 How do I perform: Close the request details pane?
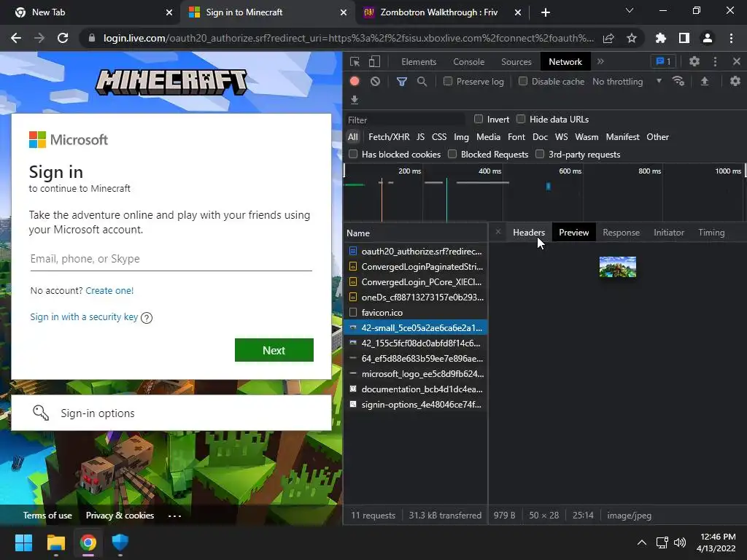498,232
